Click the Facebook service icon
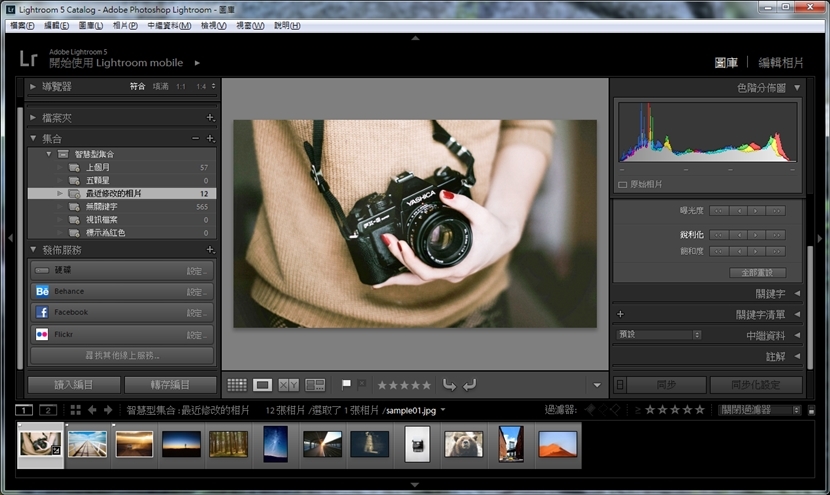Image resolution: width=830 pixels, height=495 pixels. (42, 312)
